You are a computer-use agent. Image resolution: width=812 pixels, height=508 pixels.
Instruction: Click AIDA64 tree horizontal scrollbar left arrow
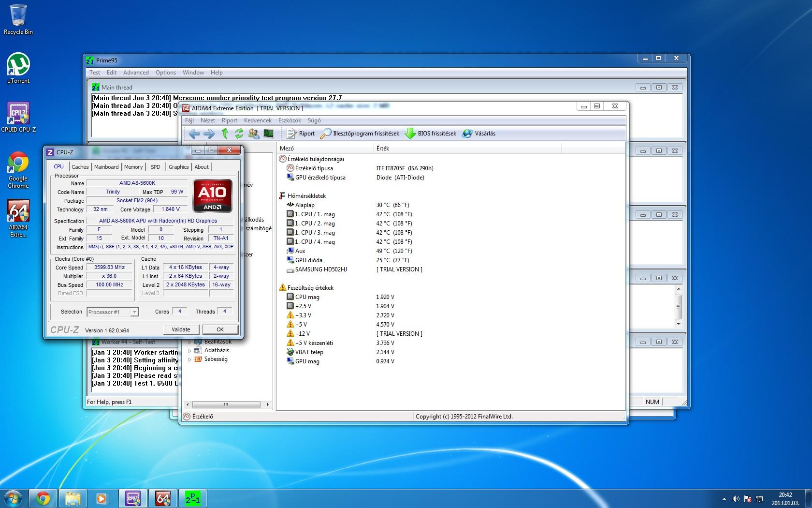tap(187, 404)
